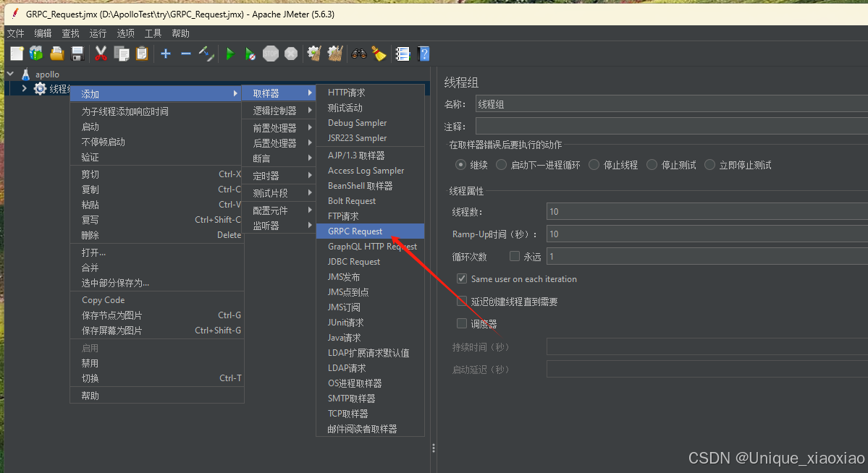The image size is (868, 473).
Task: Expand the thread group tree node
Action: (x=25, y=88)
